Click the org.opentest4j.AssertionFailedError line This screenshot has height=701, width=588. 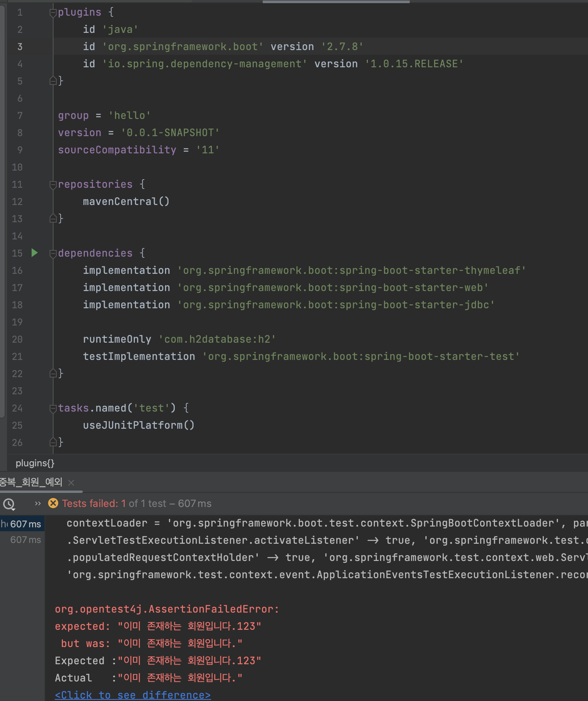click(167, 609)
